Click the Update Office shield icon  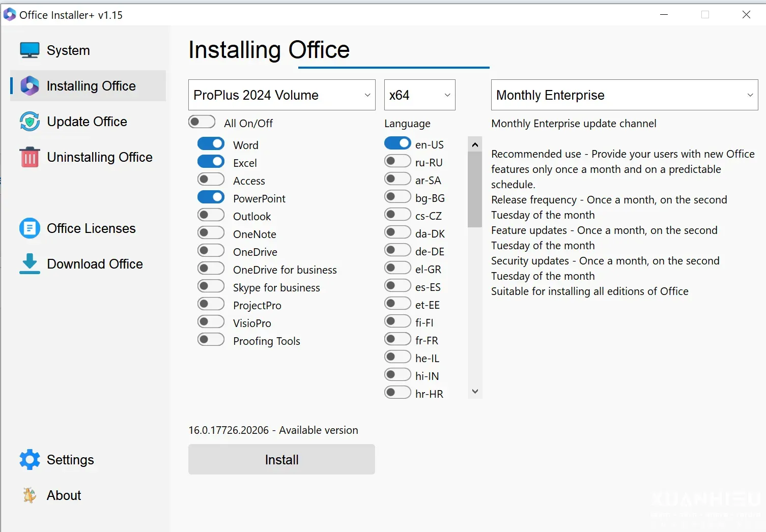click(30, 122)
